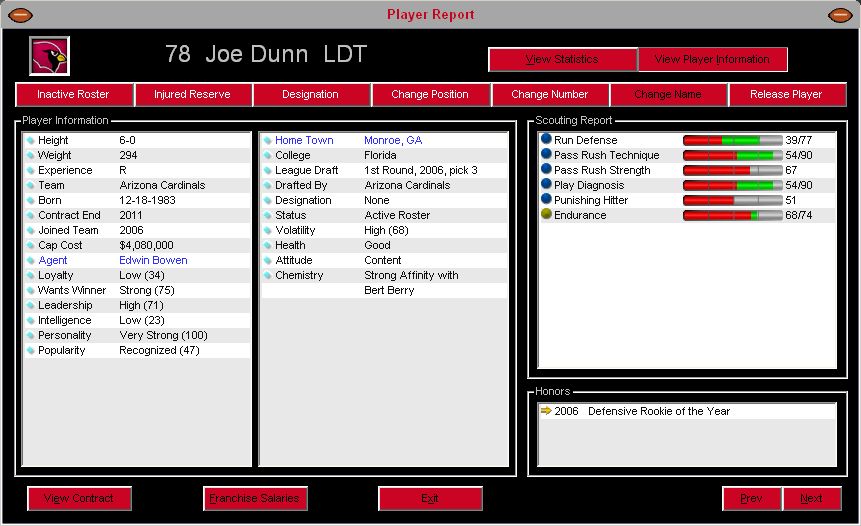Click the Change Position button
Screen dimensions: 861x526
(430, 95)
